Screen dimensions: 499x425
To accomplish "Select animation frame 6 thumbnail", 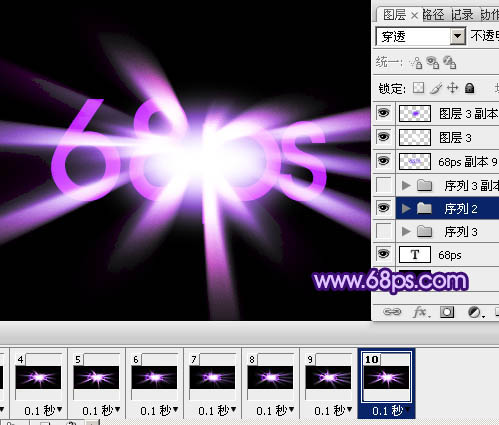I will tap(154, 377).
